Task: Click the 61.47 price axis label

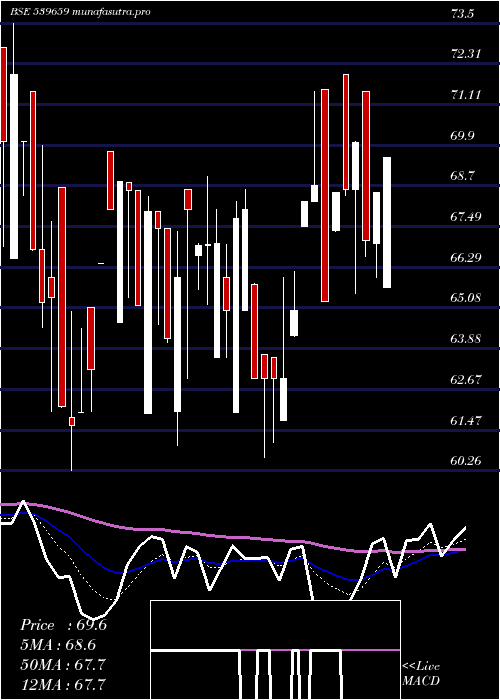Action: tap(466, 421)
